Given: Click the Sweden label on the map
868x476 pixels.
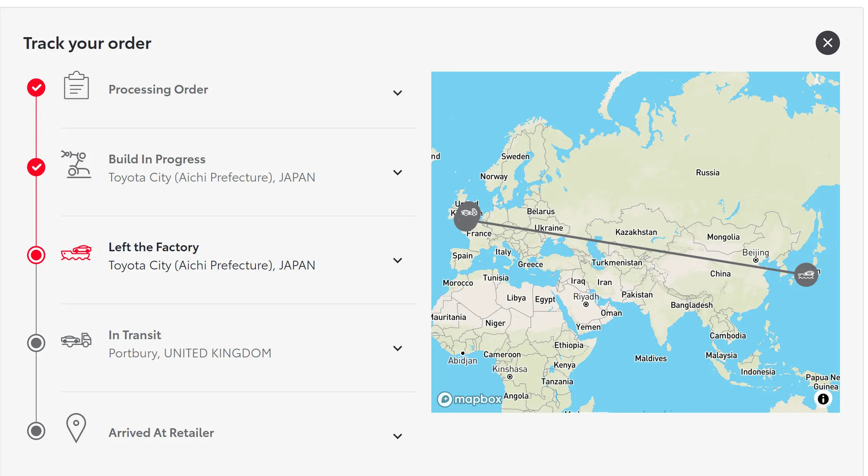Looking at the screenshot, I should click(x=515, y=156).
